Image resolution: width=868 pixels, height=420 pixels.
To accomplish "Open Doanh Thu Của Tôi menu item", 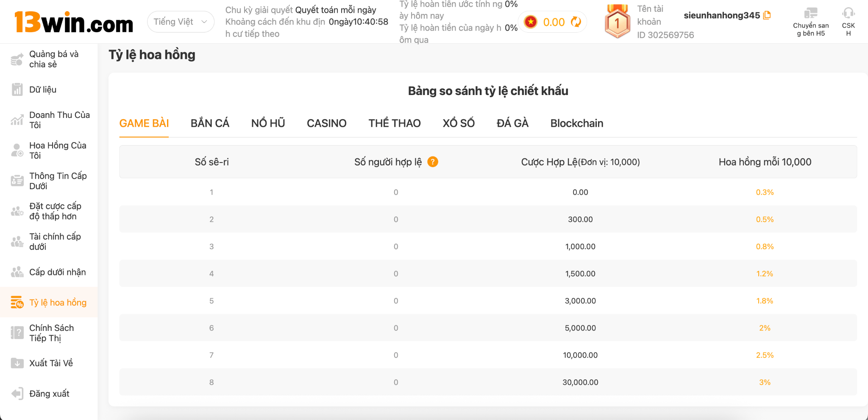I will point(59,120).
